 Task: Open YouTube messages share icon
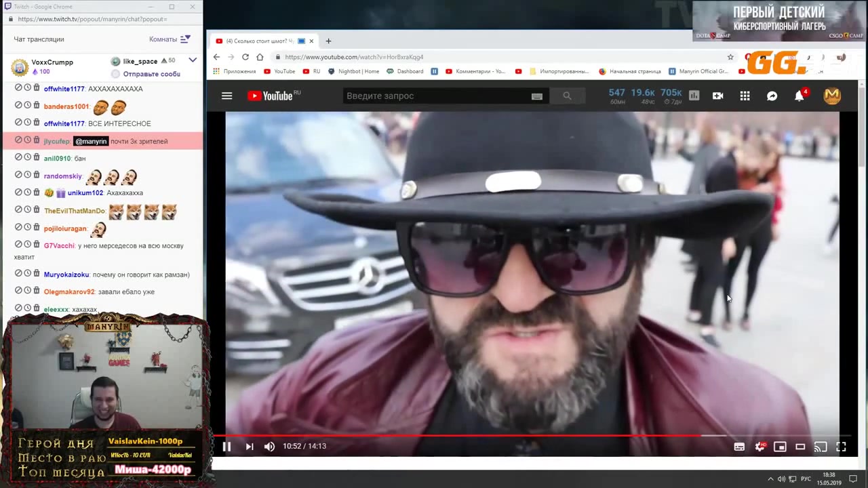pos(772,96)
